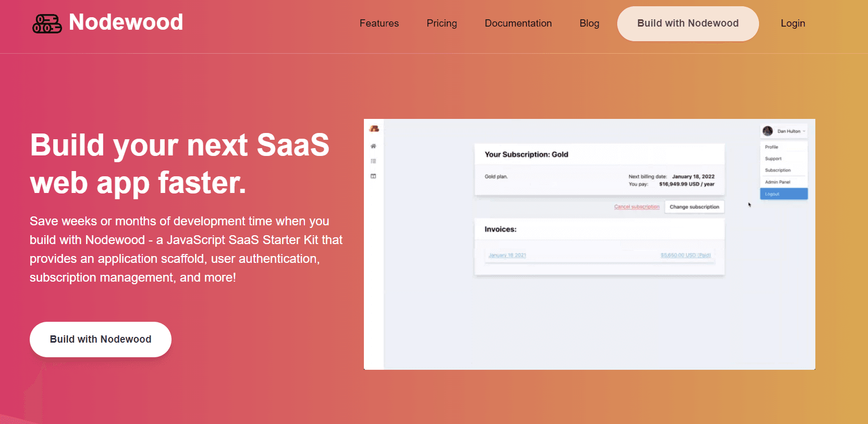
Task: Click the panel icon in demo sidebar
Action: pos(373,176)
